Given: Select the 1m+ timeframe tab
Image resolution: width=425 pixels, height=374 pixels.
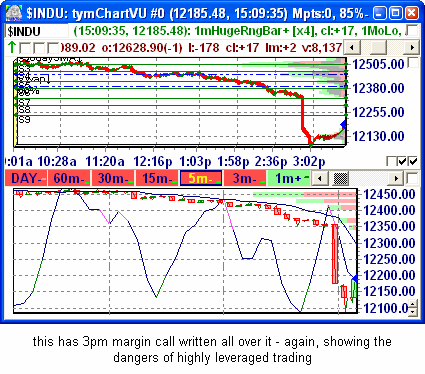Looking at the screenshot, I should [x=289, y=178].
